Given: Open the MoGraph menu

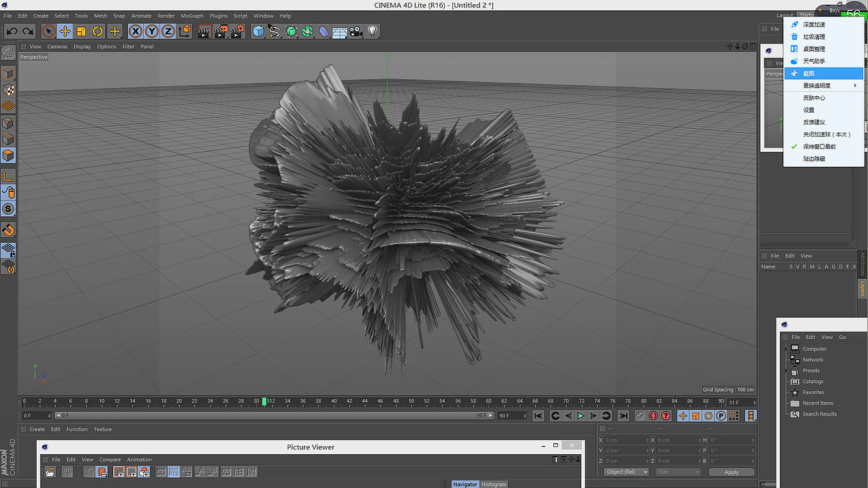Looking at the screenshot, I should [192, 16].
